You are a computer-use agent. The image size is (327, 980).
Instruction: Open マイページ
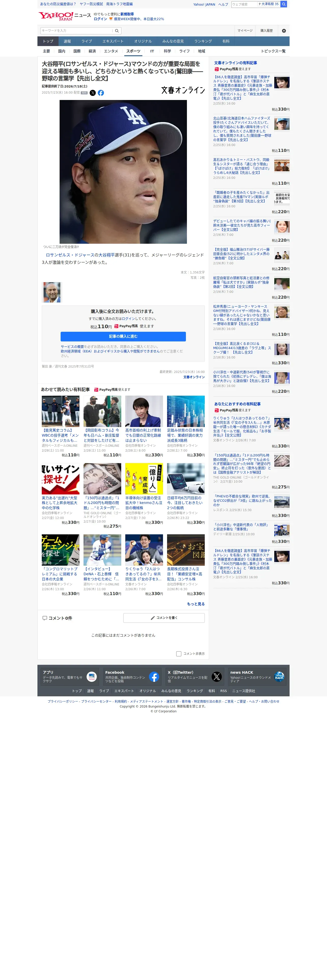[x=245, y=31]
